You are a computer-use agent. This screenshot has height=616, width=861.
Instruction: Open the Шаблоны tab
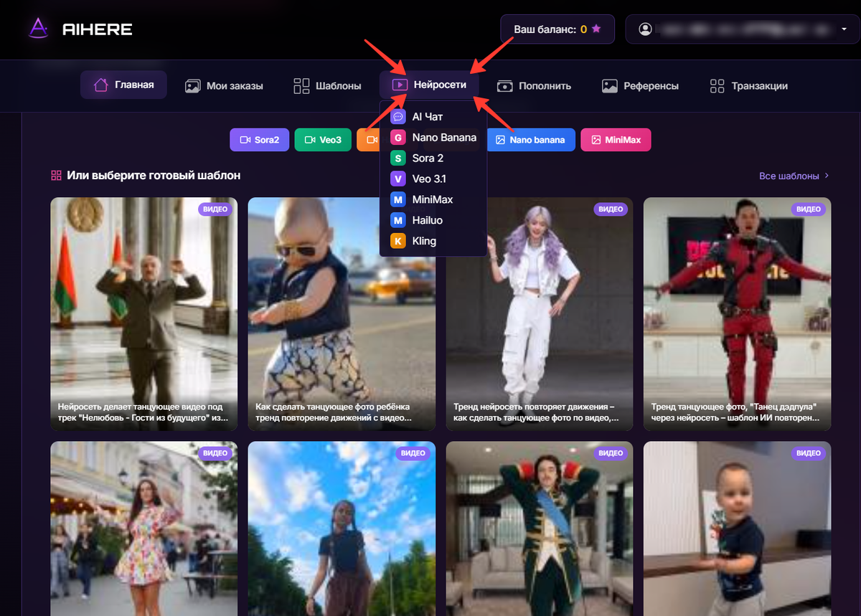[x=327, y=85]
